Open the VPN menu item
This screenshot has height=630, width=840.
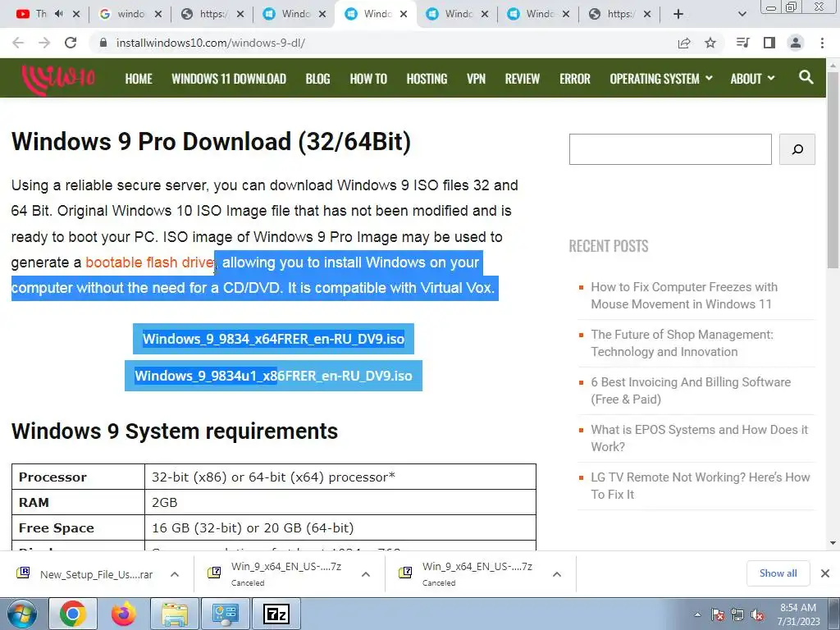[477, 79]
